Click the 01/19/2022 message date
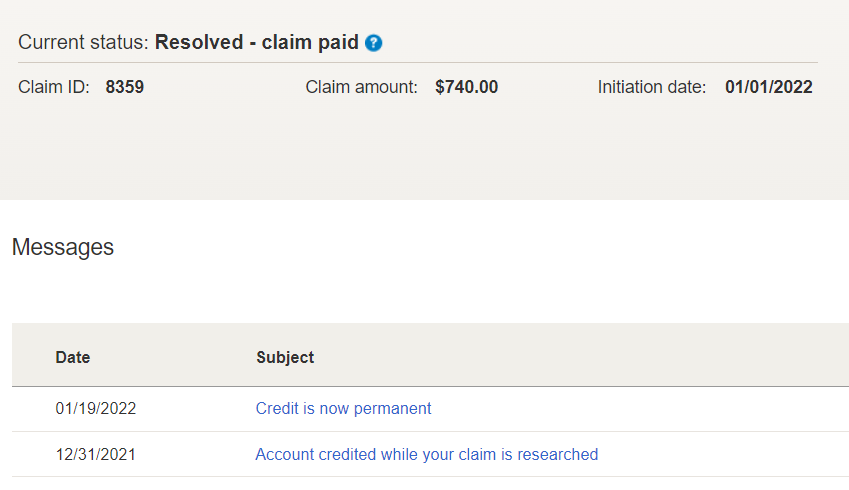The height and width of the screenshot is (490, 849). tap(96, 408)
